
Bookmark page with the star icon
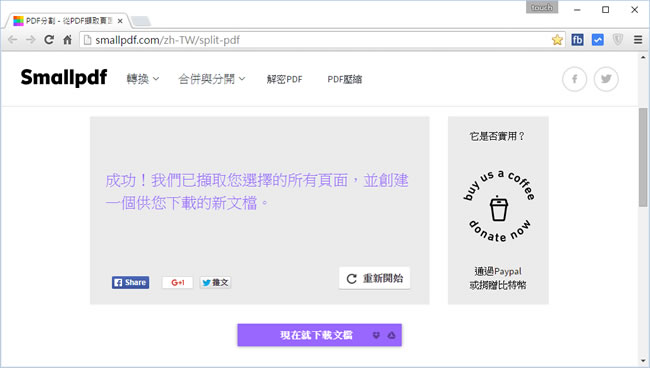557,40
